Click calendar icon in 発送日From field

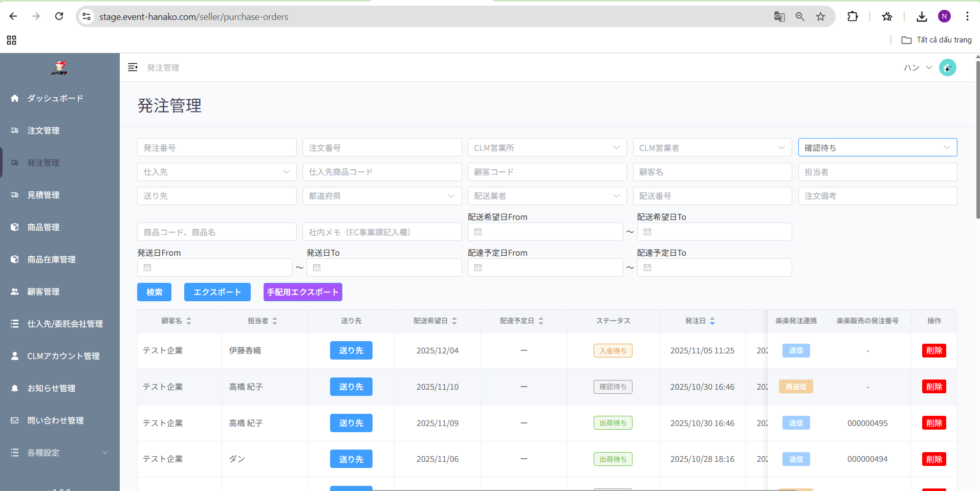click(147, 267)
